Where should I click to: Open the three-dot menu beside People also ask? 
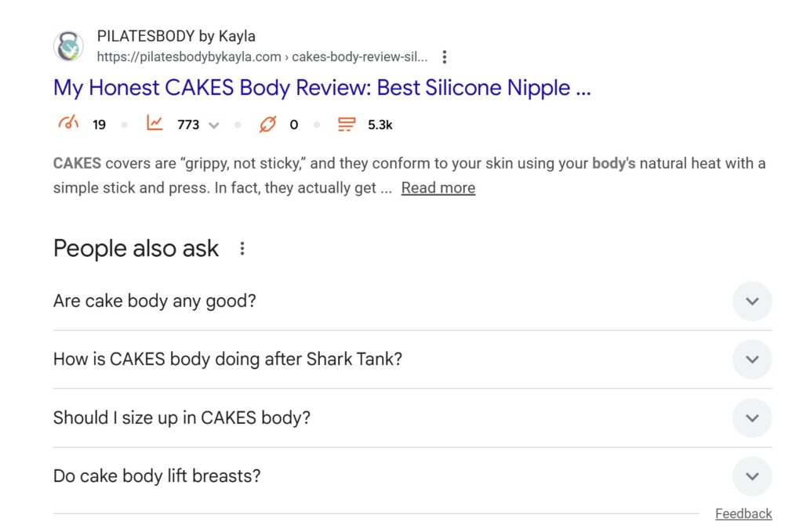click(242, 248)
